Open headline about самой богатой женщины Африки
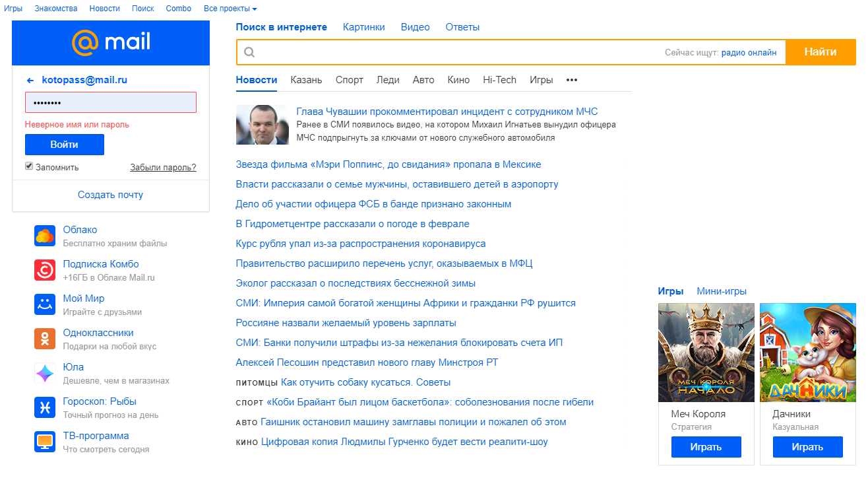This screenshot has height=480, width=868. [406, 303]
